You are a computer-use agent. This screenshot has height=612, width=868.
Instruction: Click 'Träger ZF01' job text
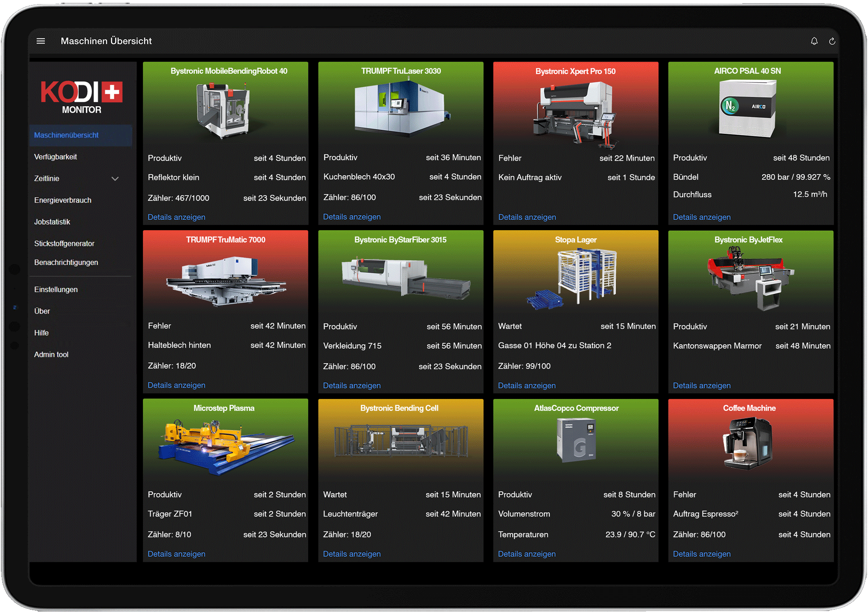pos(170,514)
